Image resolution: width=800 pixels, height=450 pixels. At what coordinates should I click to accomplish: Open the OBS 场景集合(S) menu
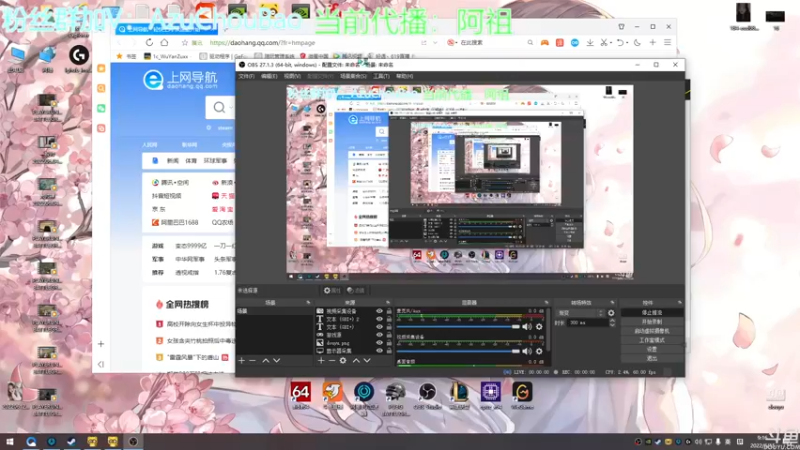[353, 76]
